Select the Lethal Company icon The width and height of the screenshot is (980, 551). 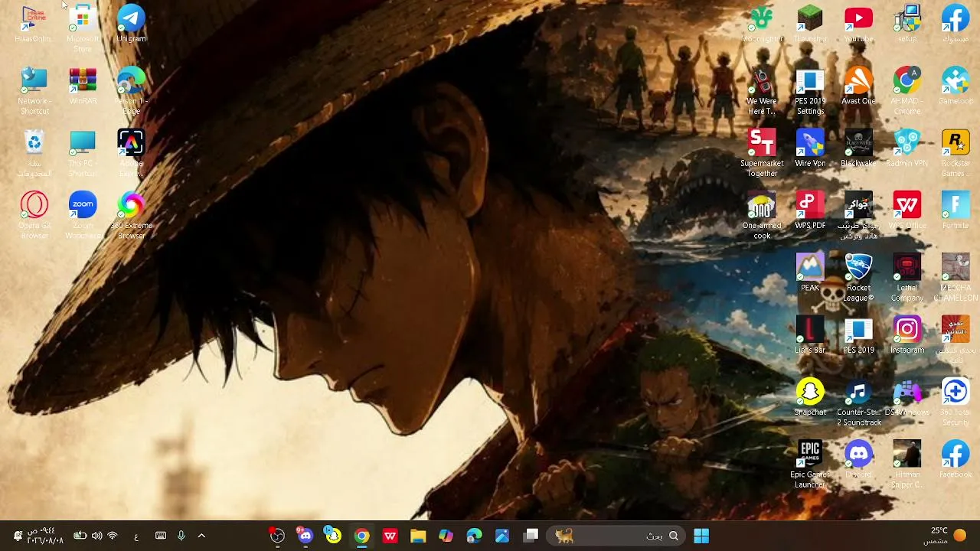coord(907,277)
